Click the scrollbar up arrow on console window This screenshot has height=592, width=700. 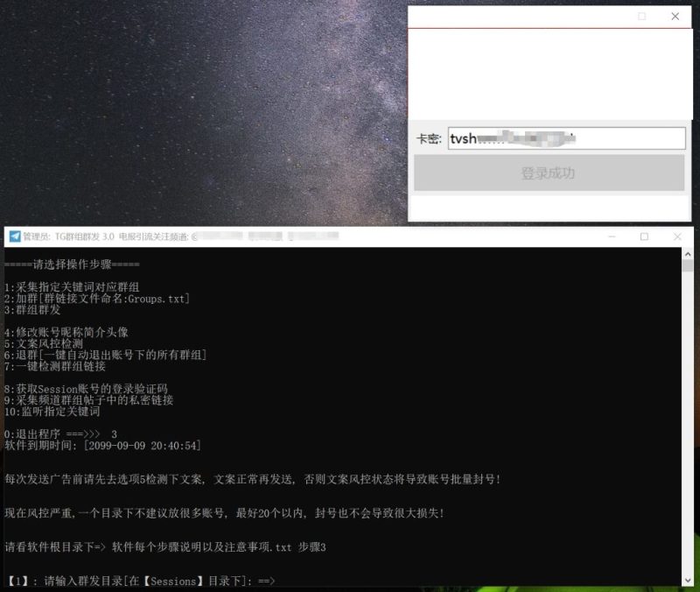click(x=686, y=253)
